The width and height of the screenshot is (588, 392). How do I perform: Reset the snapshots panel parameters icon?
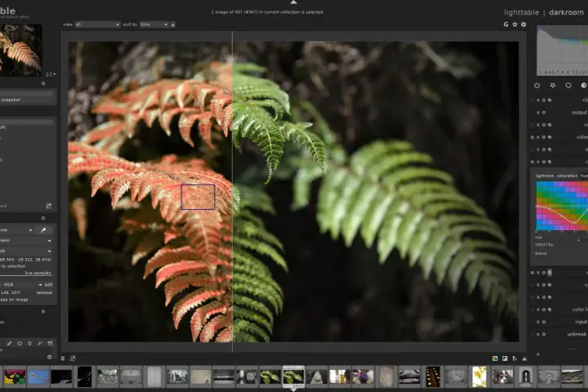click(43, 83)
